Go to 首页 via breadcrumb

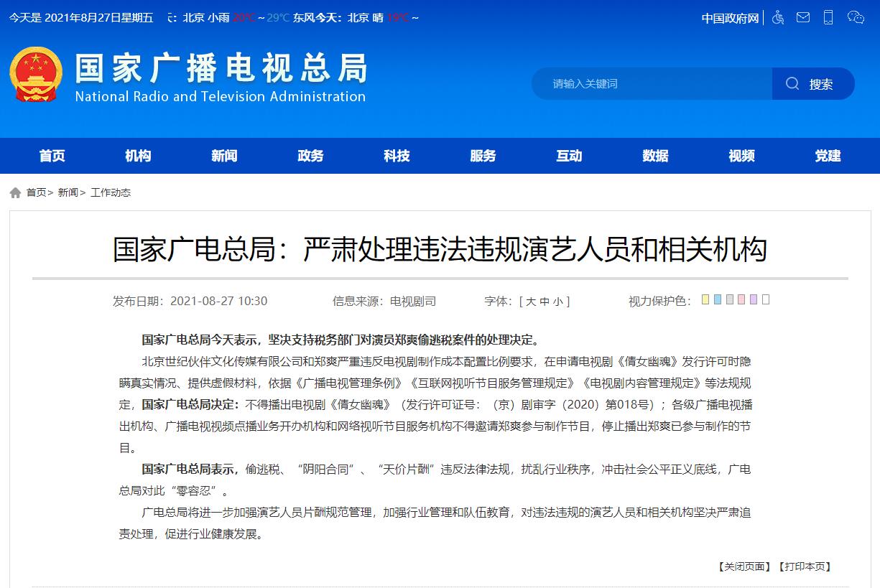37,192
